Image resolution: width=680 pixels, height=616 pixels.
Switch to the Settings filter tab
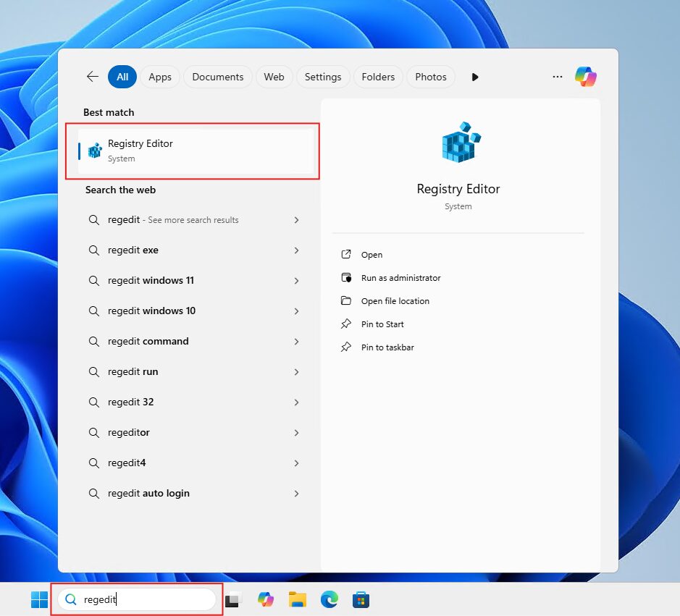click(323, 77)
